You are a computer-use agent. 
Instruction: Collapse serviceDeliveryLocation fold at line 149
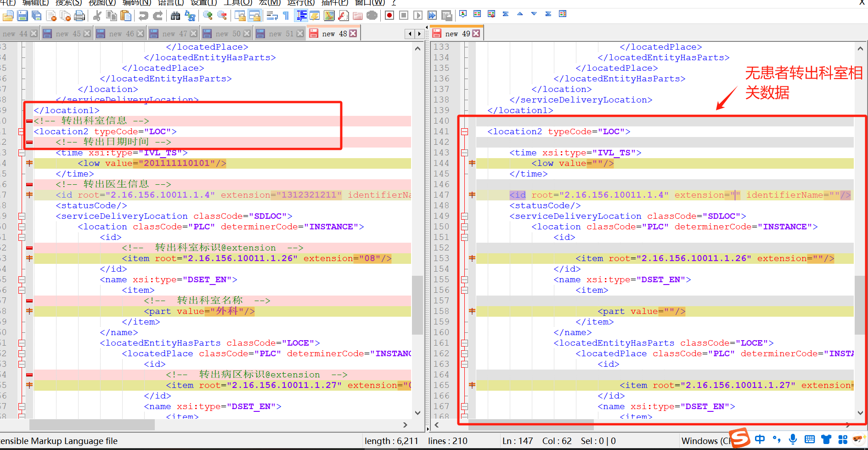[x=464, y=216]
